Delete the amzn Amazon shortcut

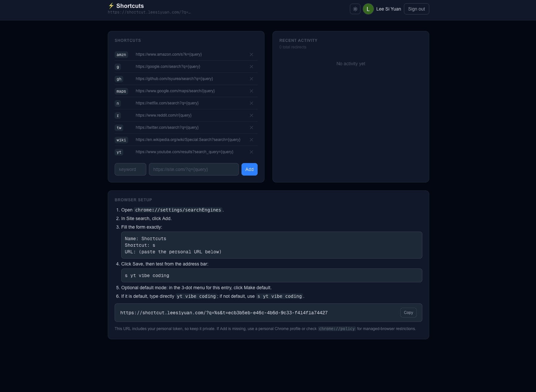tap(251, 54)
